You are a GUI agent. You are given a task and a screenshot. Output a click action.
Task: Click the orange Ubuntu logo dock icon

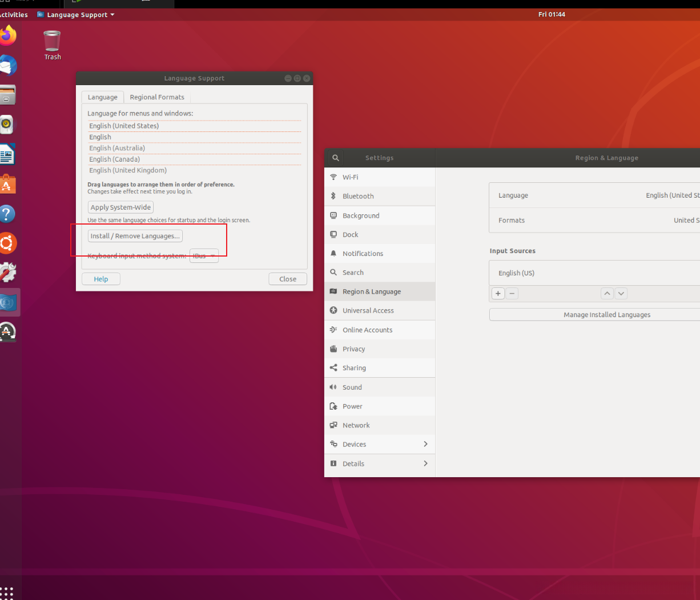tap(7, 243)
